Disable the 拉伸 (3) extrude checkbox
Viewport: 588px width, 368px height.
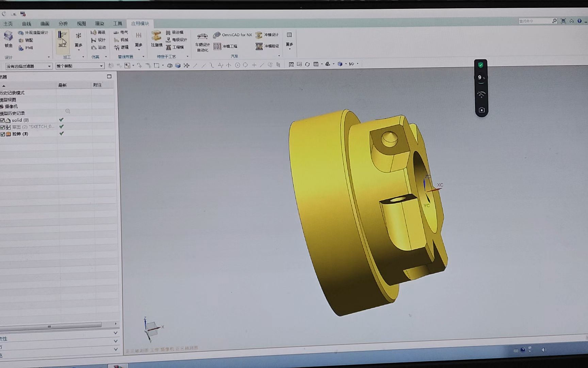tap(3, 134)
